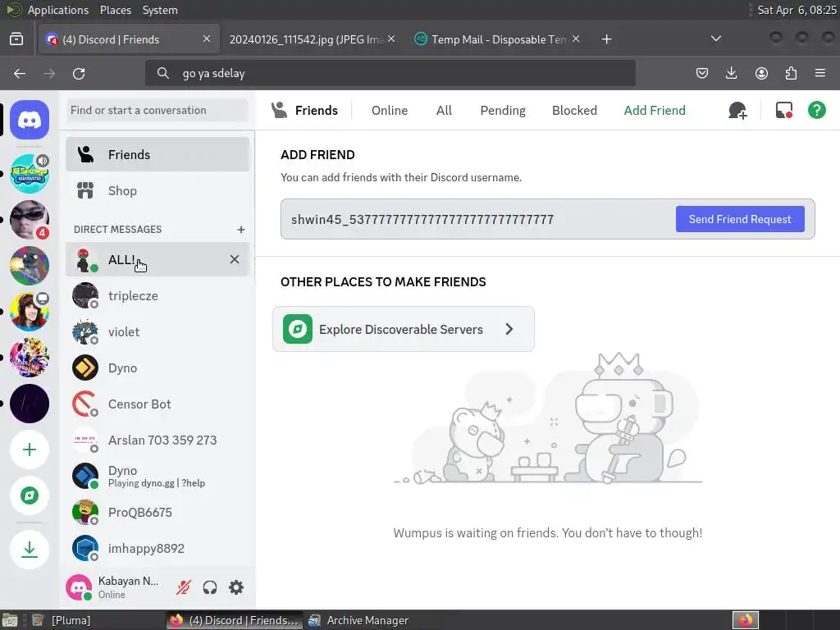Click Find or start a conversation search
Screen dimensions: 840x630
click(157, 111)
